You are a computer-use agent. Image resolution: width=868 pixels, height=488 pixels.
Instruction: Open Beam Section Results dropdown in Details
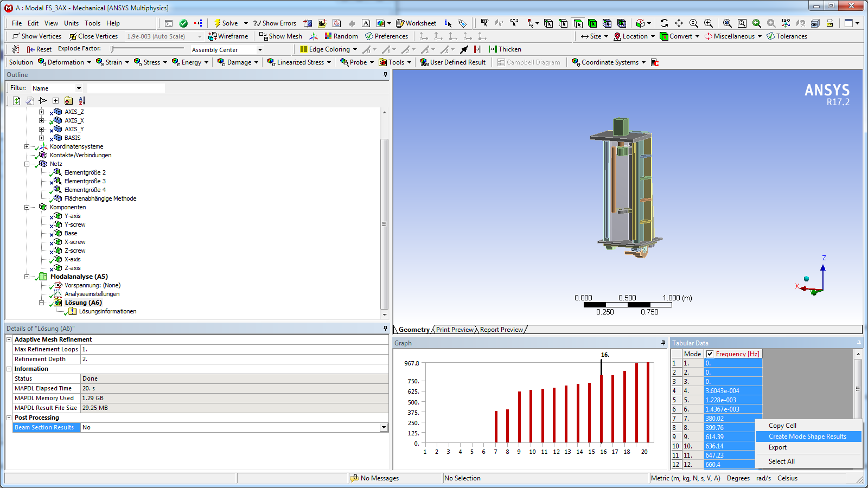384,427
